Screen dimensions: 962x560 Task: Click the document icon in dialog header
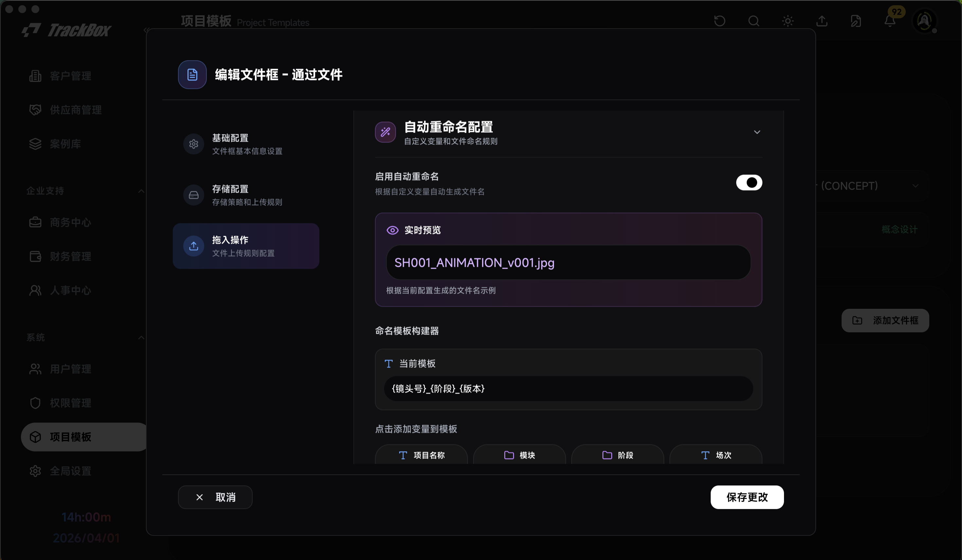click(192, 75)
